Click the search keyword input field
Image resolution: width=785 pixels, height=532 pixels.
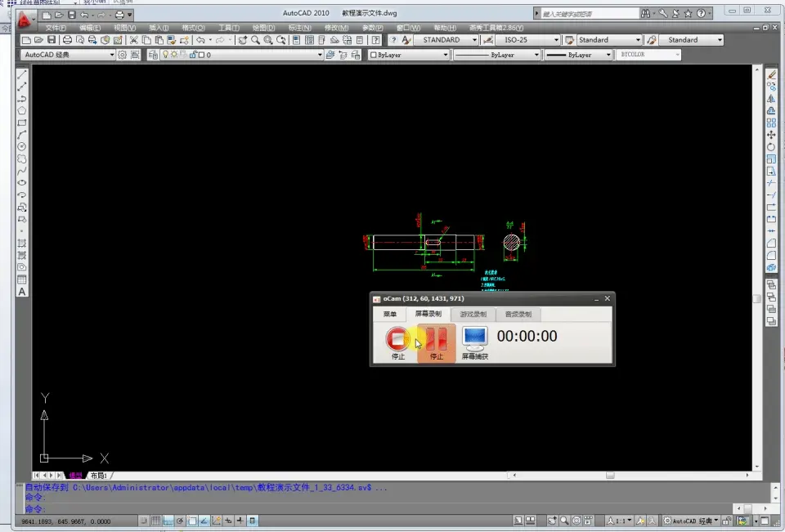coord(589,14)
